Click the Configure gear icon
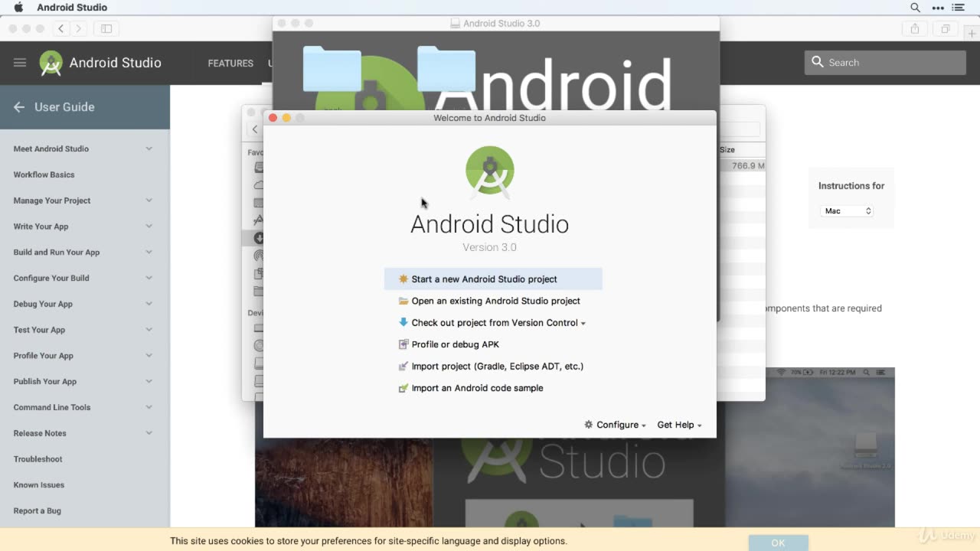The height and width of the screenshot is (551, 980). click(589, 425)
